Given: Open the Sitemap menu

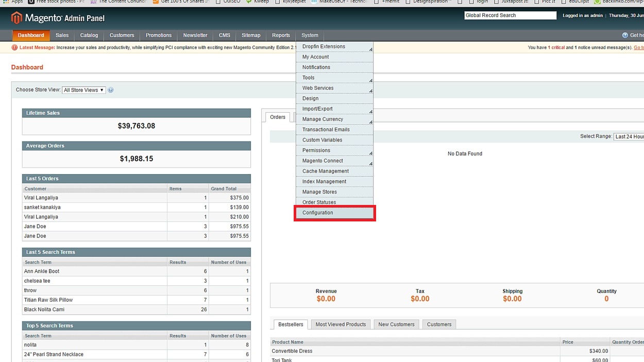Looking at the screenshot, I should pyautogui.click(x=251, y=36).
